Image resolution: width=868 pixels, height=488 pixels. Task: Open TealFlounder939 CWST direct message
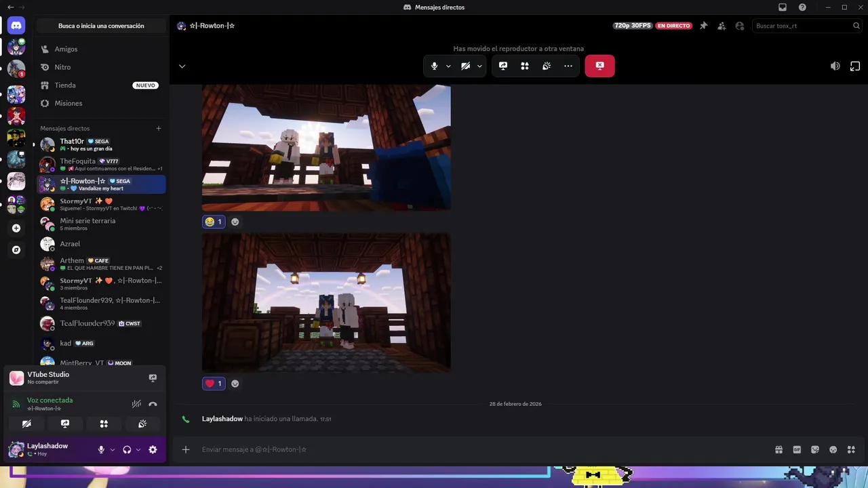[x=101, y=323]
